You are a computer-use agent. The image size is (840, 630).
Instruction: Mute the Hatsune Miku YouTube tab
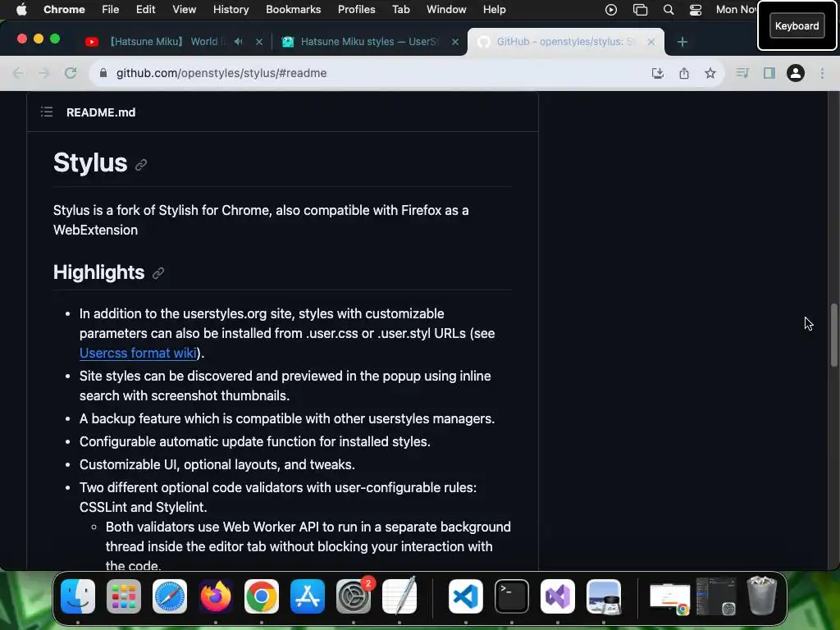239,41
